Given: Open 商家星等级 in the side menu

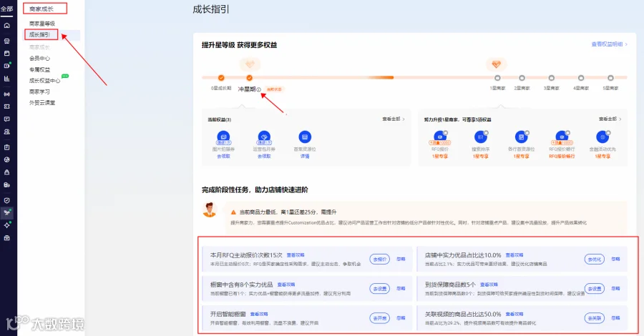Looking at the screenshot, I should 42,24.
